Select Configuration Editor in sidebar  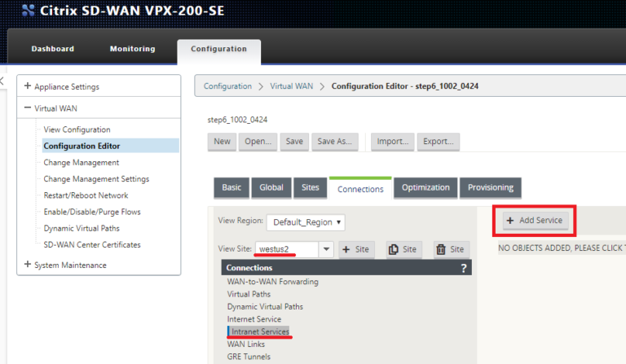[111, 146]
